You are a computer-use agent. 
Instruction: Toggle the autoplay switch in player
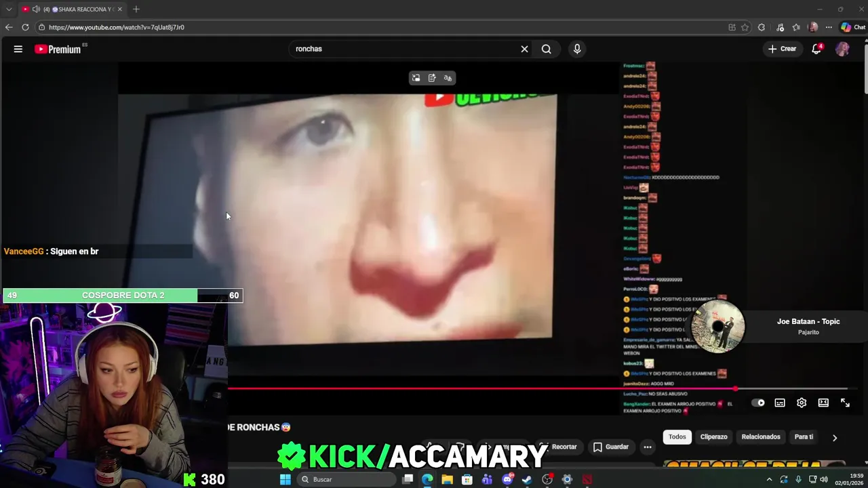[758, 403]
